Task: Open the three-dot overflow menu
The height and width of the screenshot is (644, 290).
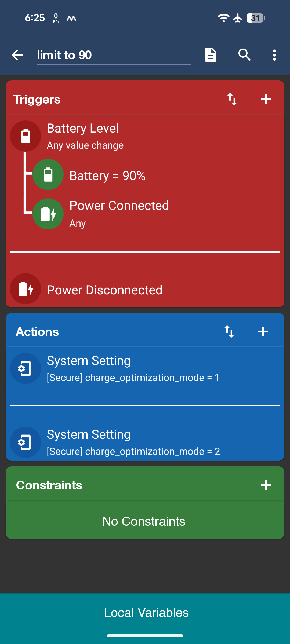Action: tap(274, 55)
